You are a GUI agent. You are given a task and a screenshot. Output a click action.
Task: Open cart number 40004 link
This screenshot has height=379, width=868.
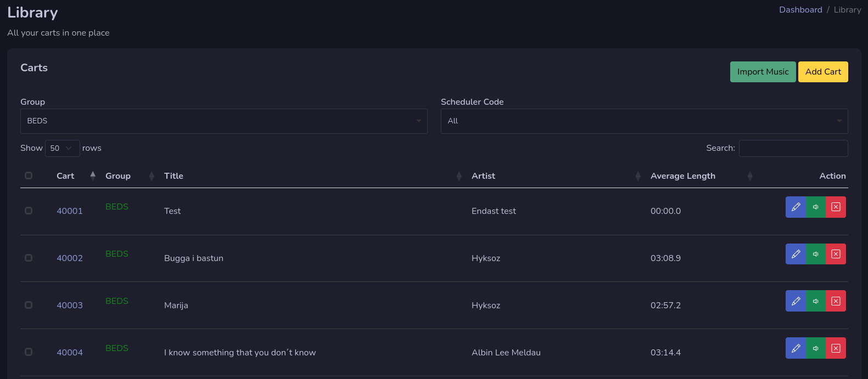coord(70,353)
